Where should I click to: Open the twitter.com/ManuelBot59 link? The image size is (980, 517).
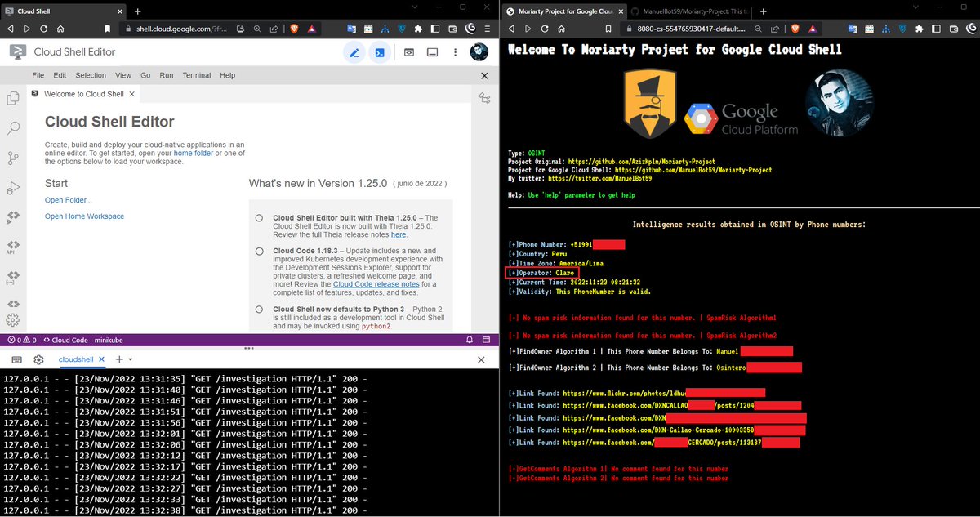tap(600, 178)
